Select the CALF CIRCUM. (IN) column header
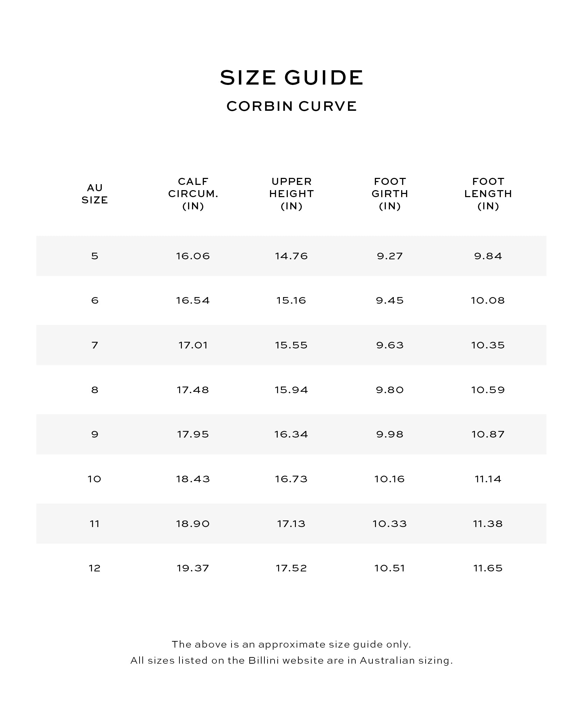 (x=193, y=194)
